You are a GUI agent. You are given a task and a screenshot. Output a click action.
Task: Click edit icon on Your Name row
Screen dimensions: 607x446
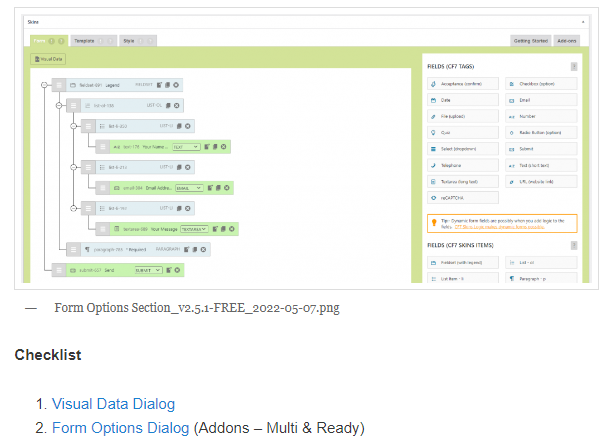(x=208, y=146)
